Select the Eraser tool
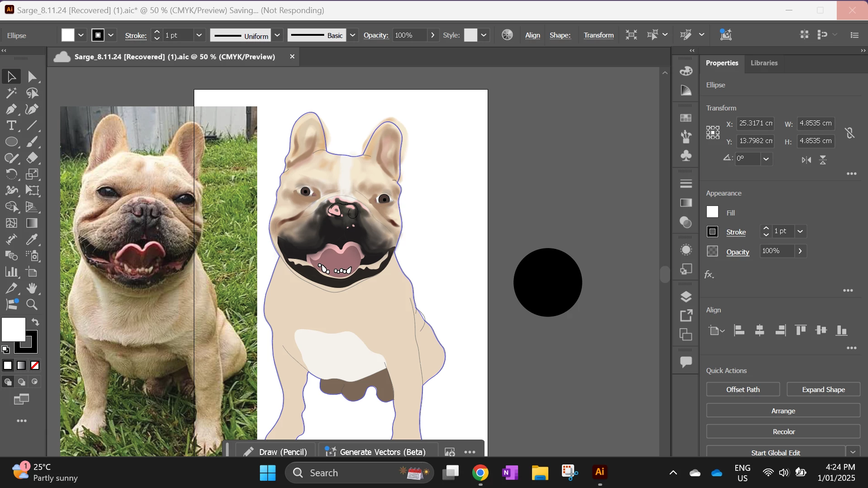Viewport: 868px width, 488px height. click(32, 158)
